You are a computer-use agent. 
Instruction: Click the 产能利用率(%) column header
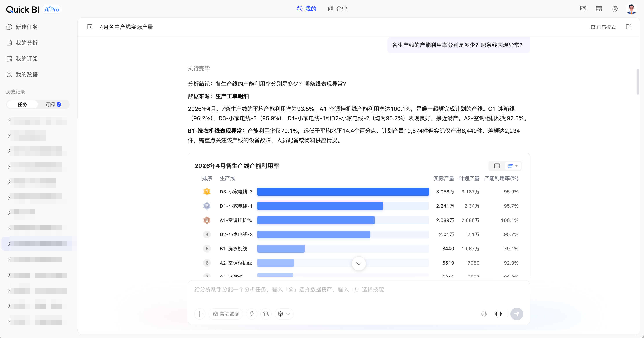click(501, 178)
